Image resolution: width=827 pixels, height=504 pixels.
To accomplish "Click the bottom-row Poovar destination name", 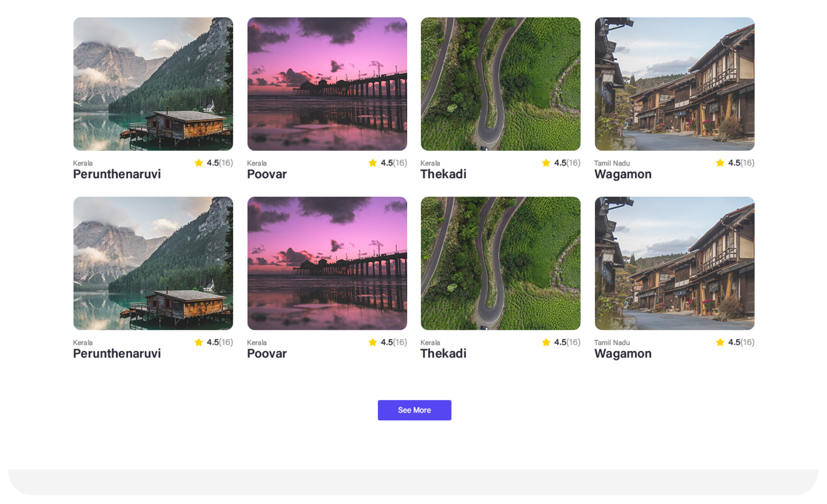I will pos(267,353).
